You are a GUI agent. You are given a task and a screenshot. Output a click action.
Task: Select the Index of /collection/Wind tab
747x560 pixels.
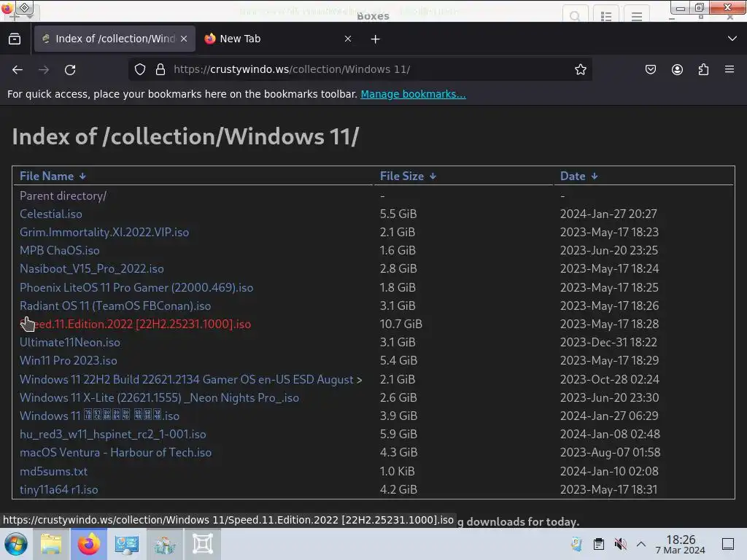[115, 39]
